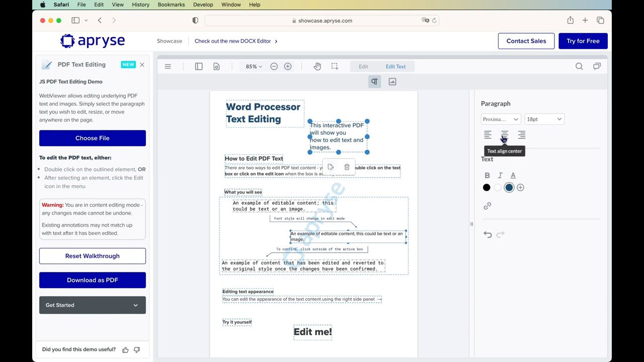The width and height of the screenshot is (644, 362).
Task: Add a new custom color
Action: point(520,188)
